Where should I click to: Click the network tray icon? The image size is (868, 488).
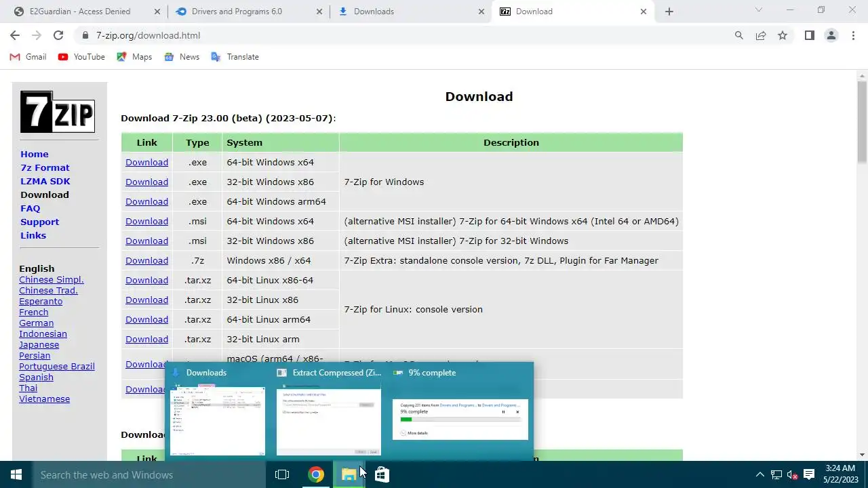click(776, 474)
